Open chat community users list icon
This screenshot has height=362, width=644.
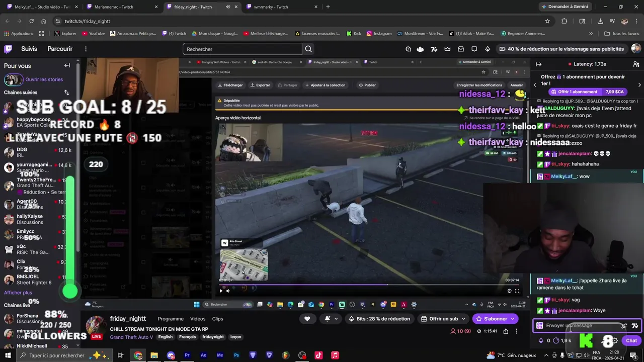pyautogui.click(x=636, y=64)
